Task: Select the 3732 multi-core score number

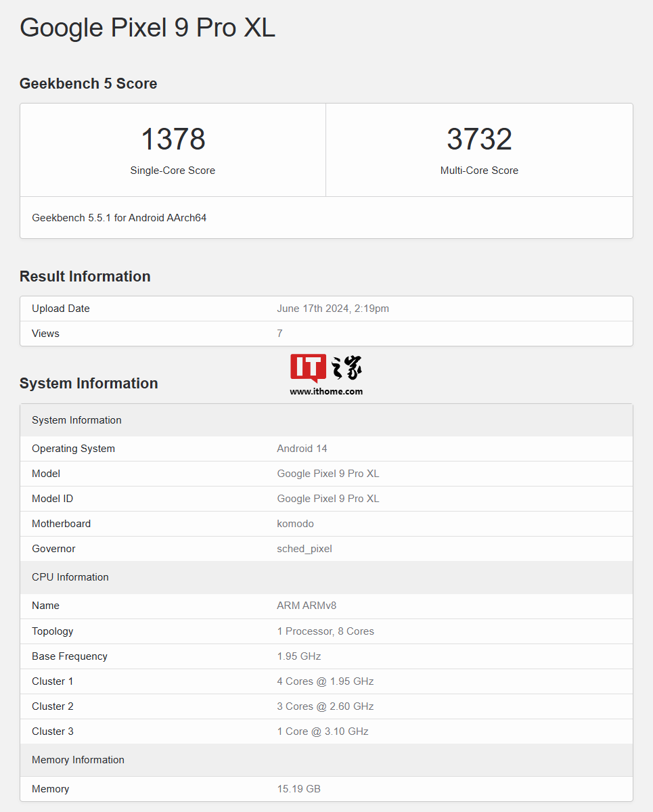Action: 479,139
